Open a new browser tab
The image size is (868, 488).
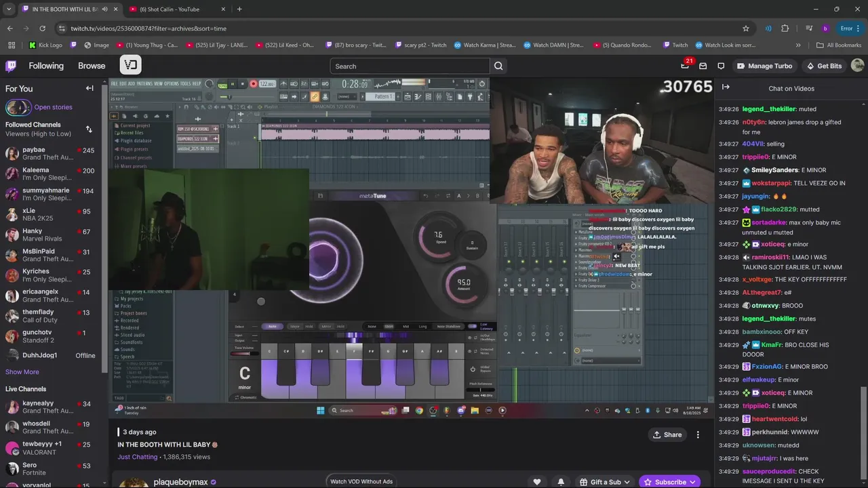click(x=239, y=9)
